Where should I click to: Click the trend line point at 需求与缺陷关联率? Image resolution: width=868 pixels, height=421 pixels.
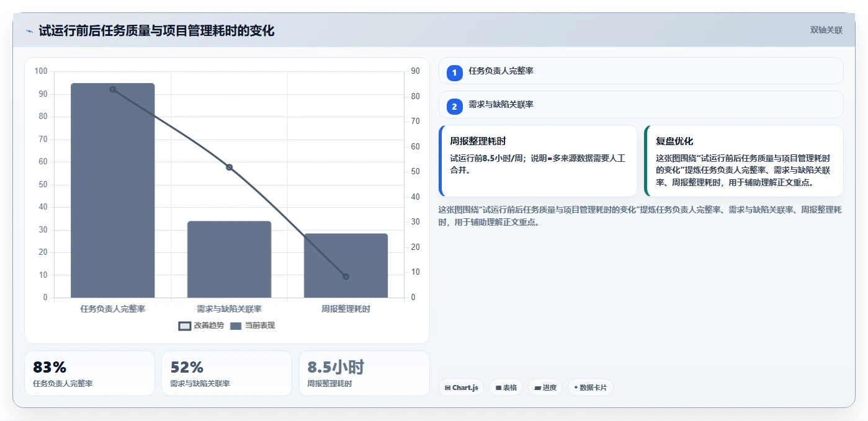coord(230,167)
